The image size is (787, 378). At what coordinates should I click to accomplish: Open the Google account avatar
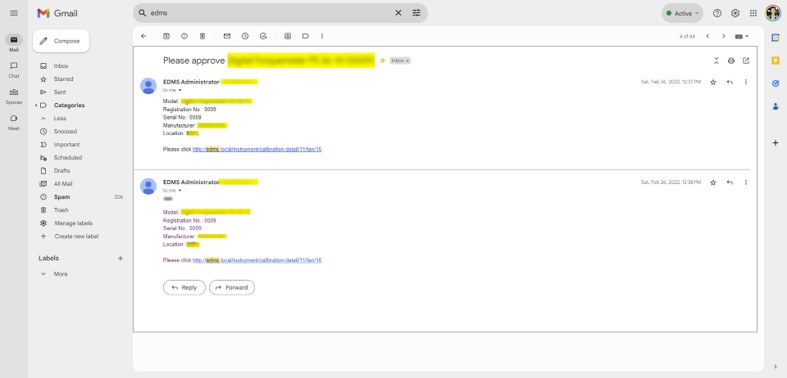coord(773,13)
